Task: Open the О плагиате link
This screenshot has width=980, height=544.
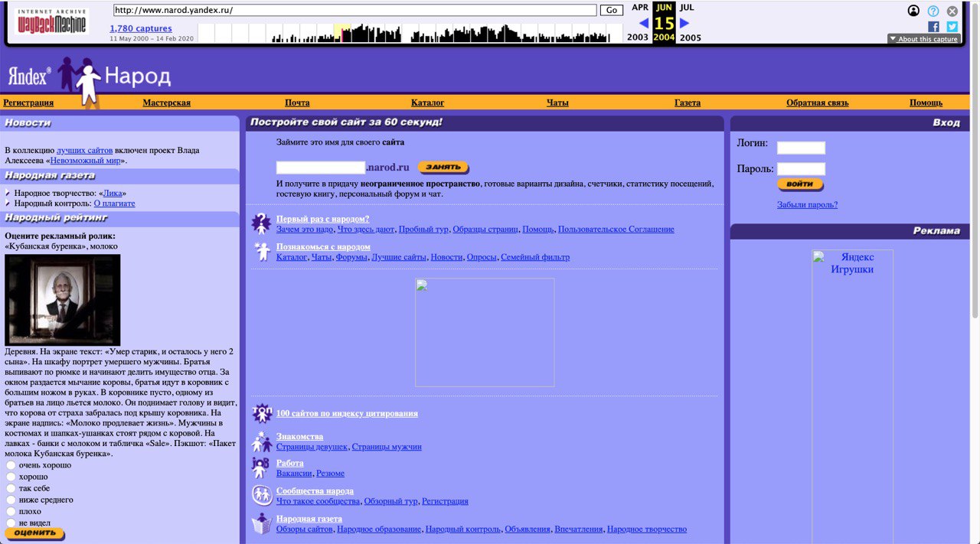Action: tap(114, 204)
